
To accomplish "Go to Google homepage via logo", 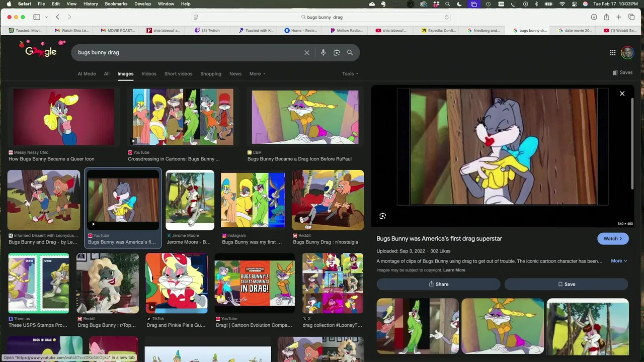I will click(41, 50).
